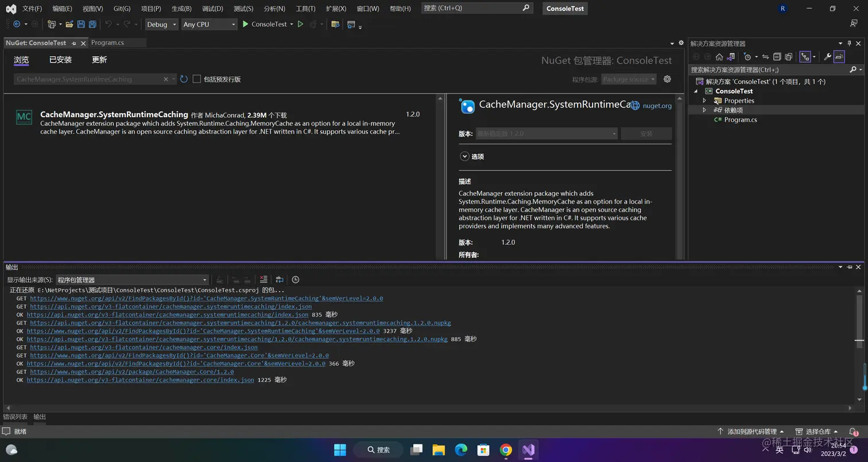This screenshot has height=462, width=868.
Task: Open the 文件(F) menu
Action: [x=32, y=9]
